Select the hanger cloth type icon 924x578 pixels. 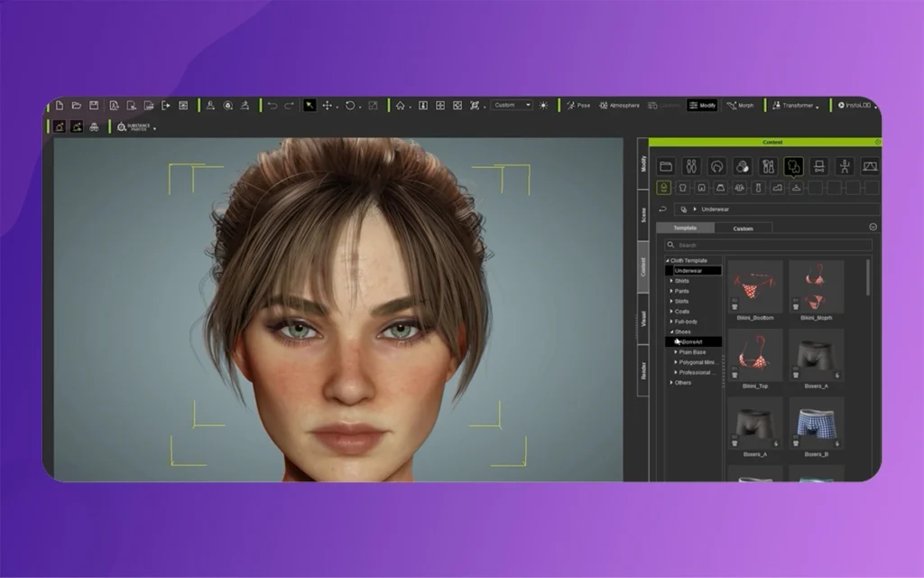[796, 188]
